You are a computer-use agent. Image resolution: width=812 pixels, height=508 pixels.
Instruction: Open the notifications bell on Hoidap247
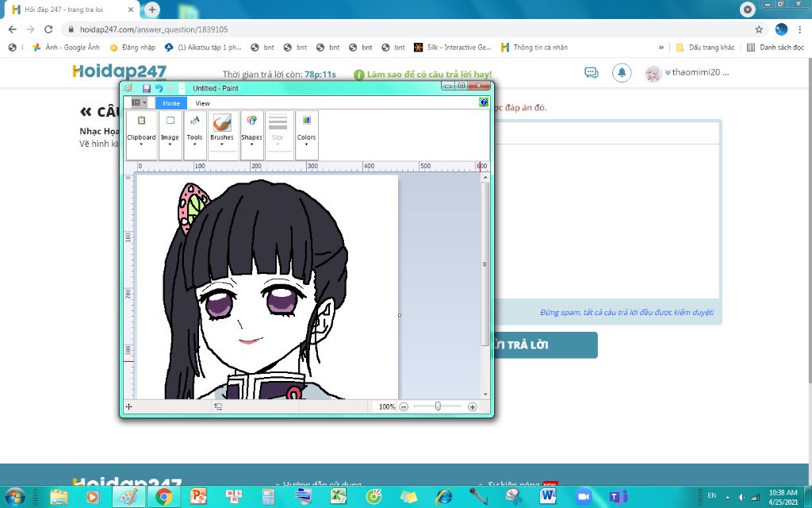pyautogui.click(x=622, y=72)
